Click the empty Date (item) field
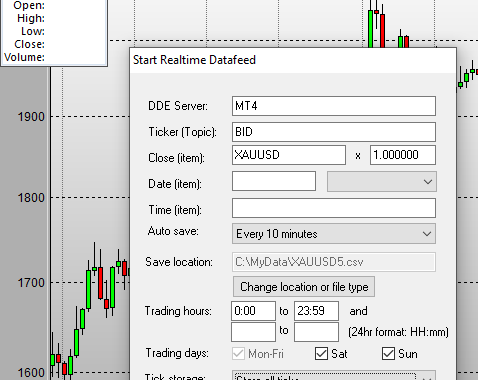This screenshot has width=478, height=380. coord(274,181)
